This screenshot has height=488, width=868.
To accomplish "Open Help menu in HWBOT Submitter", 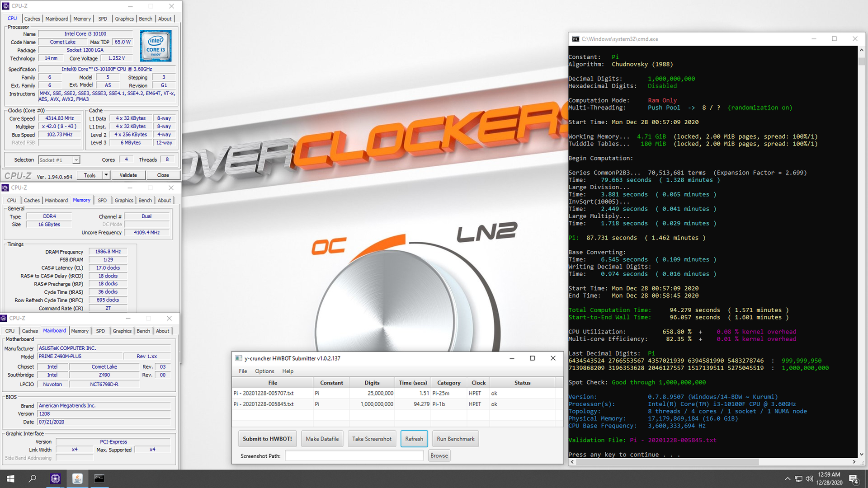I will (288, 371).
